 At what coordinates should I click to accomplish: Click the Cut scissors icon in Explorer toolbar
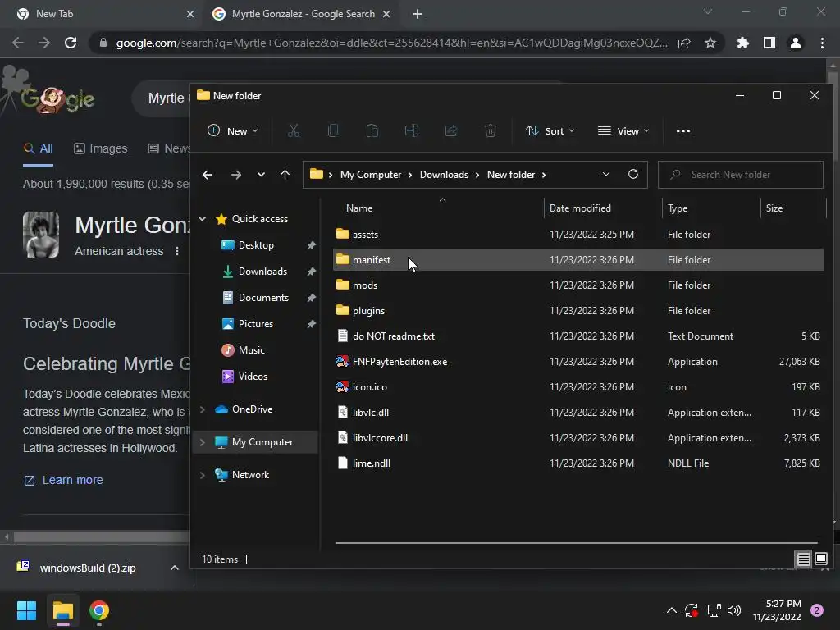294,130
